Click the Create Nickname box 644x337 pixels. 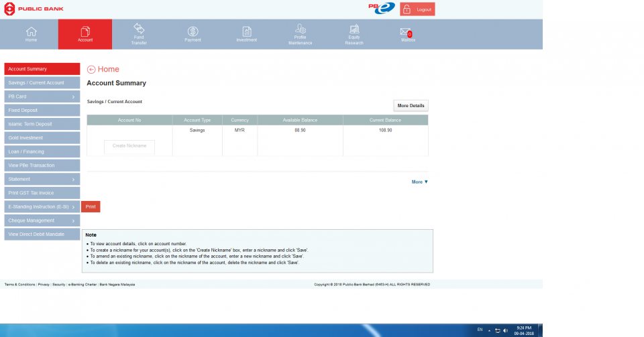[x=129, y=146]
